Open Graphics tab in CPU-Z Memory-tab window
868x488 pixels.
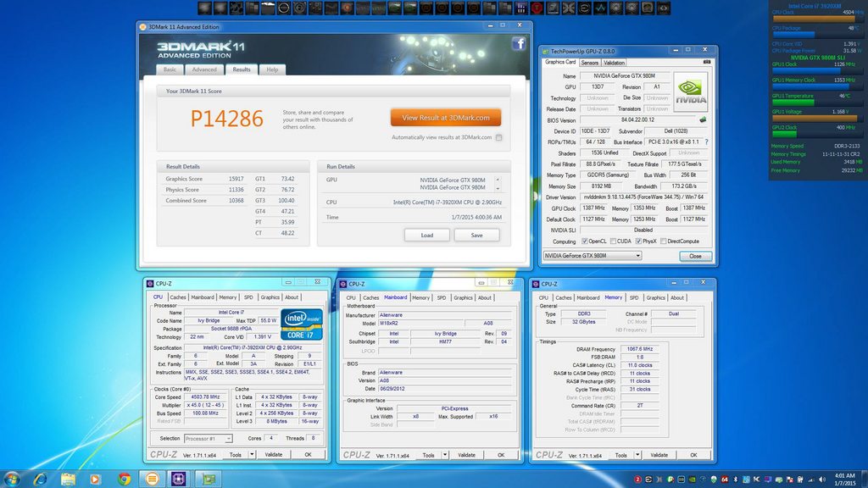(x=655, y=297)
